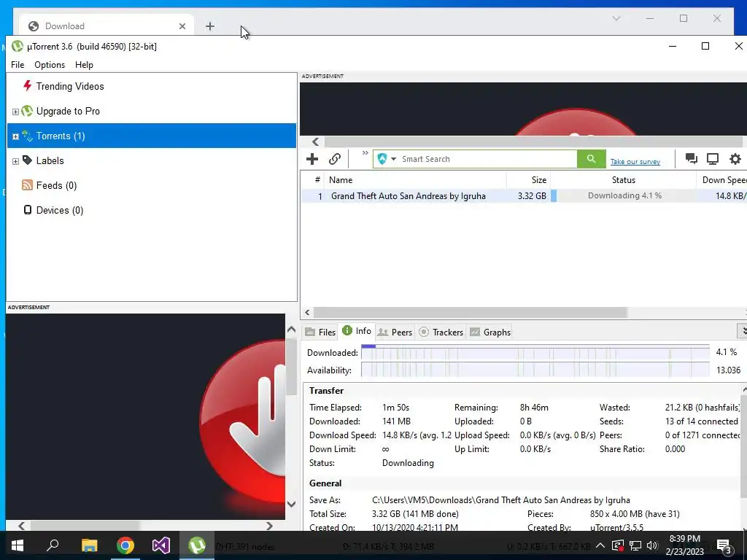Open the Help menu
Screen dimensions: 747x560
point(84,65)
